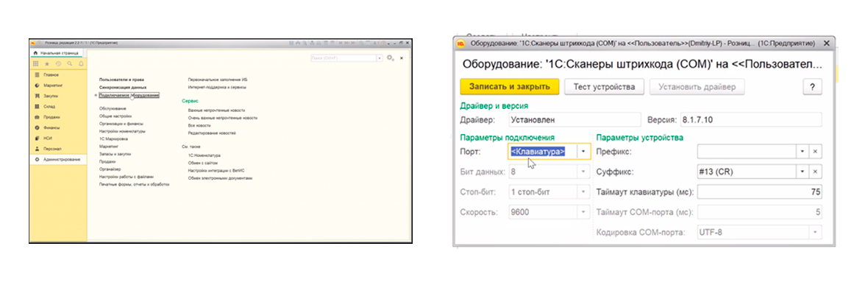The width and height of the screenshot is (868, 302).
Task: Open the sections grid menu icon
Action: click(37, 64)
